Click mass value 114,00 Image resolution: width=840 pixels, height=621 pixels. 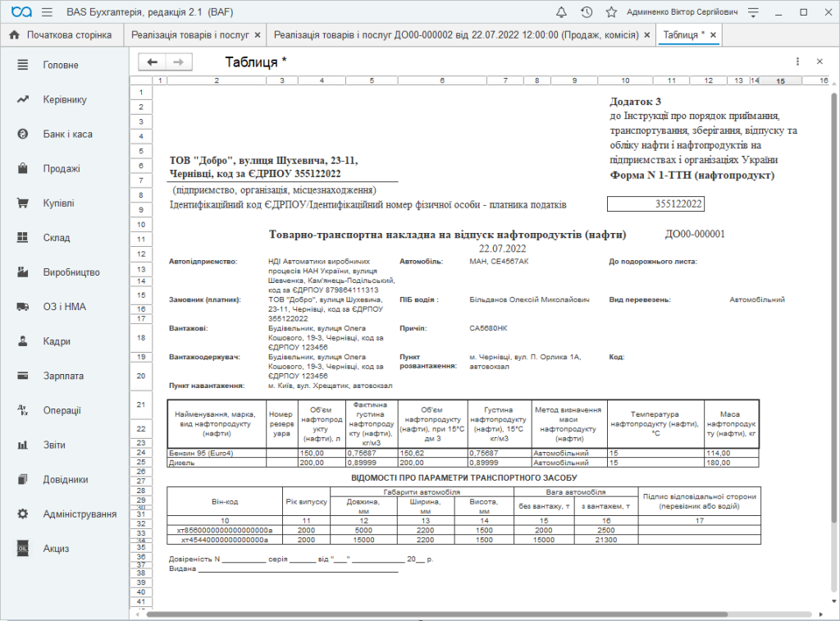tap(731, 453)
